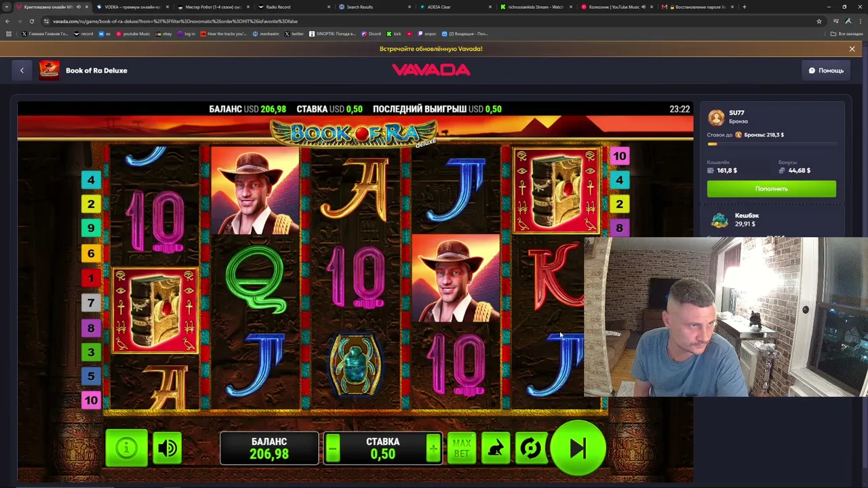868x488 pixels.
Task: Click the Vavada logo in the header
Action: point(431,70)
